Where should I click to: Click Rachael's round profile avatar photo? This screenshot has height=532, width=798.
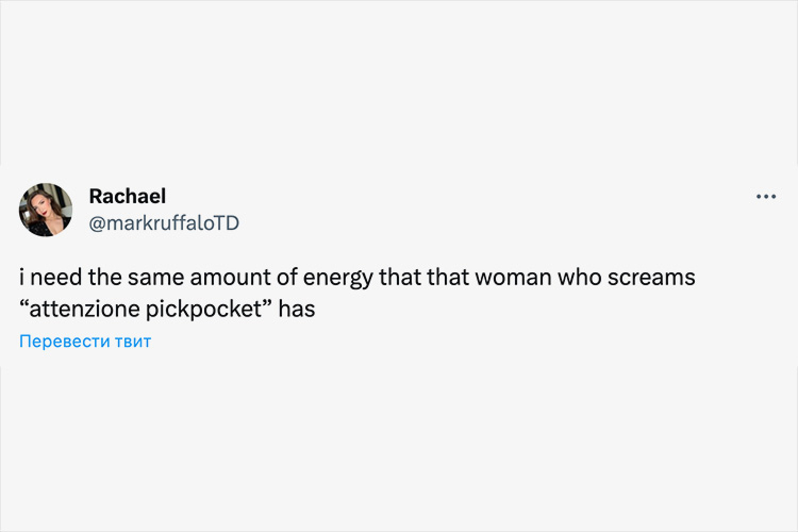[x=46, y=210]
